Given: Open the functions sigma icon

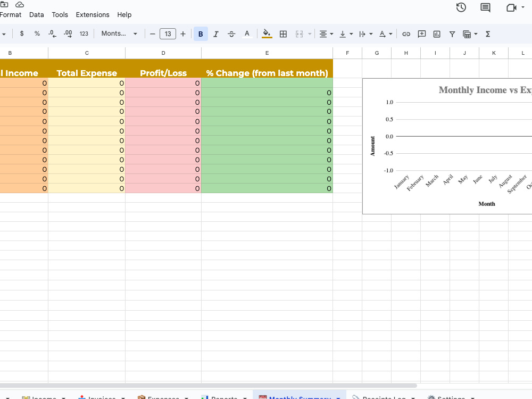Looking at the screenshot, I should (x=488, y=34).
